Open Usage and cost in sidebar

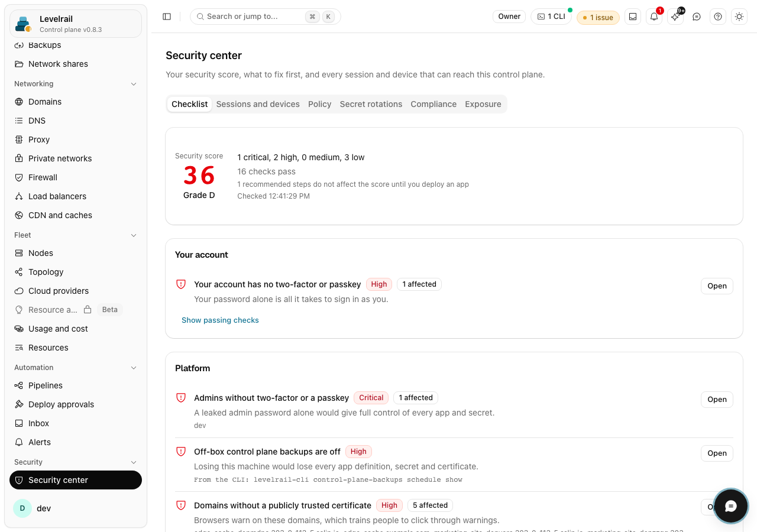[76, 329]
